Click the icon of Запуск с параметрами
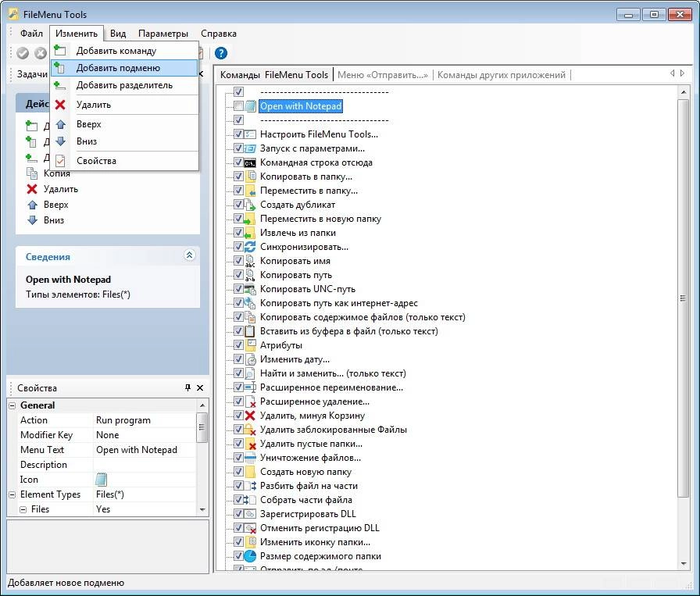The width and height of the screenshot is (700, 596). [251, 148]
